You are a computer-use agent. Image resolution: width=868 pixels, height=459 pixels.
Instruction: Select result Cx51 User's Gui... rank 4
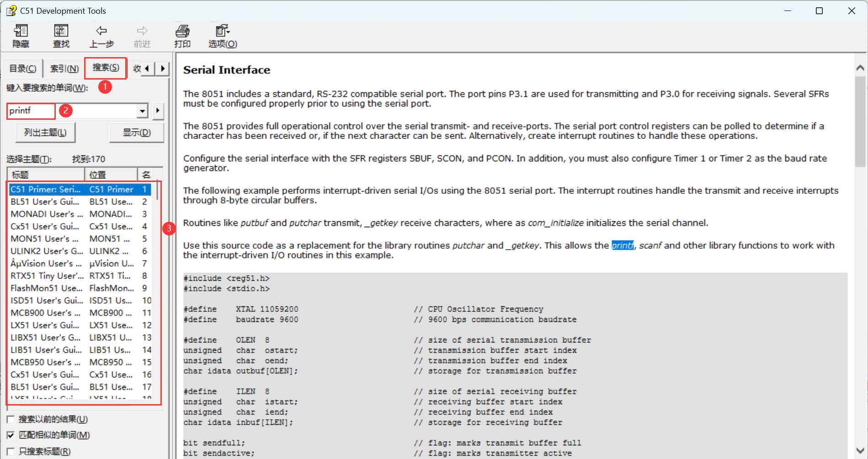[80, 226]
